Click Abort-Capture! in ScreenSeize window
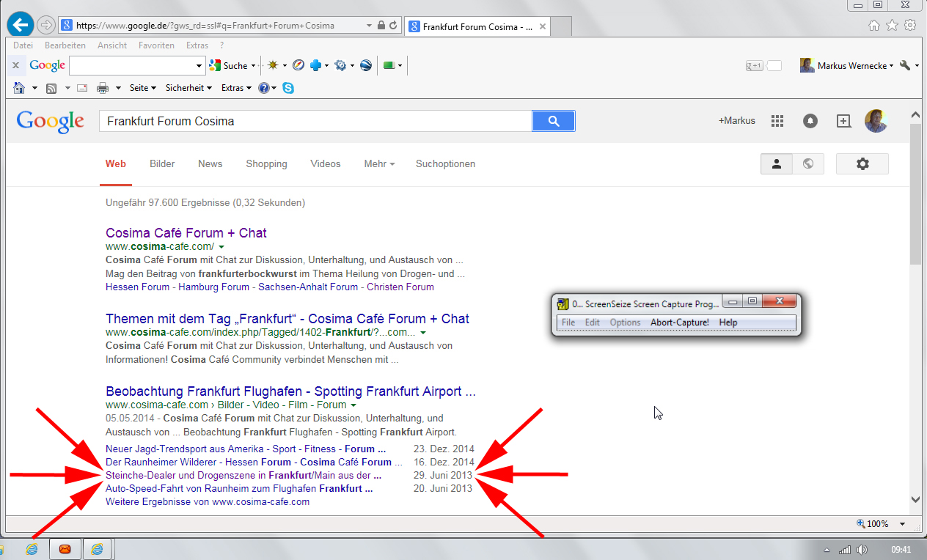 pos(680,323)
